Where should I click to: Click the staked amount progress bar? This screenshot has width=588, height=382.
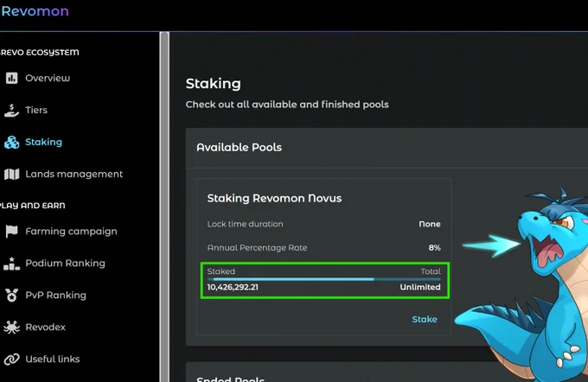324,279
